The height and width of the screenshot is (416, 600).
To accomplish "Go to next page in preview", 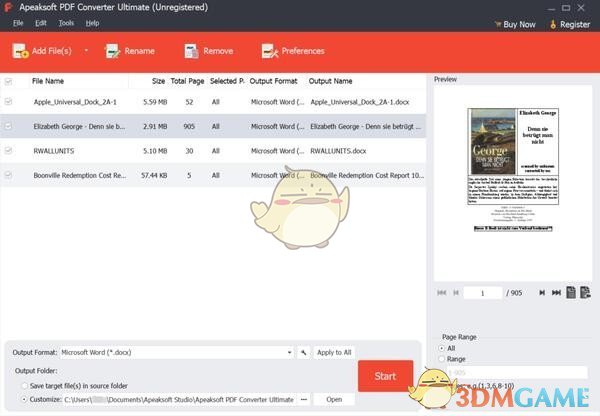I will click(x=542, y=293).
